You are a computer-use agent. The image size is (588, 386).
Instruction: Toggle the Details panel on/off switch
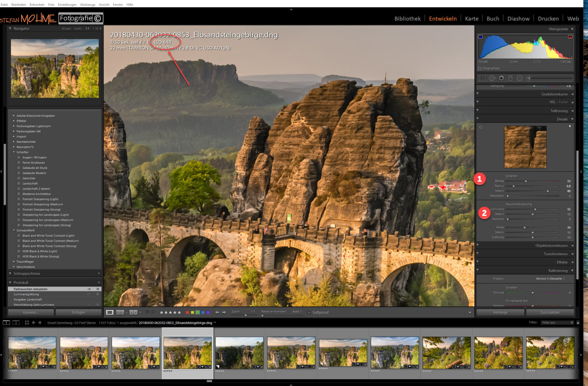pyautogui.click(x=478, y=119)
